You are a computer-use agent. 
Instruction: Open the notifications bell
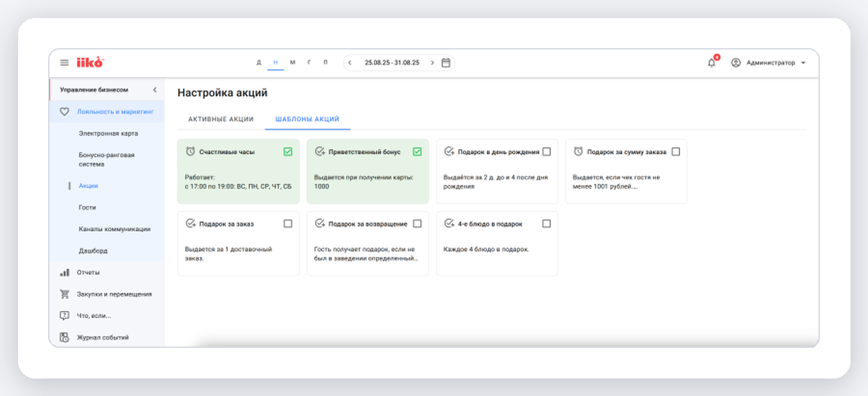tap(712, 63)
